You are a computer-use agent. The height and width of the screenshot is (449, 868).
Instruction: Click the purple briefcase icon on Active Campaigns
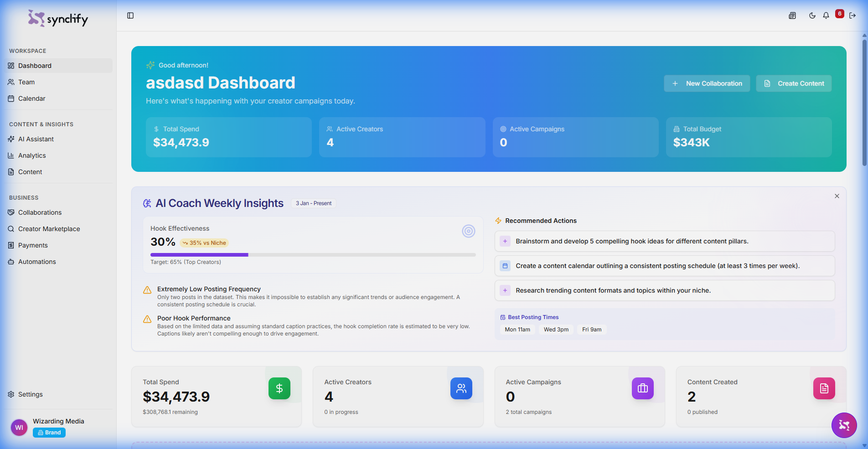click(642, 388)
